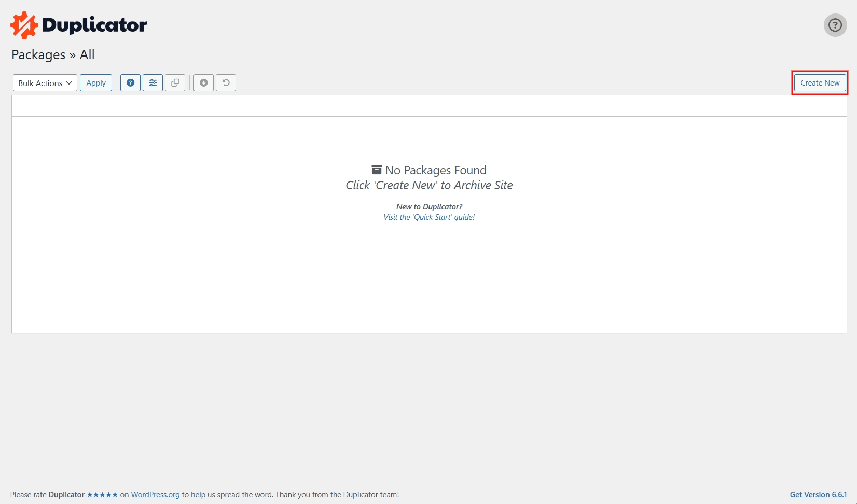The width and height of the screenshot is (857, 504).
Task: Open package settings via the sliders icon
Action: (153, 83)
